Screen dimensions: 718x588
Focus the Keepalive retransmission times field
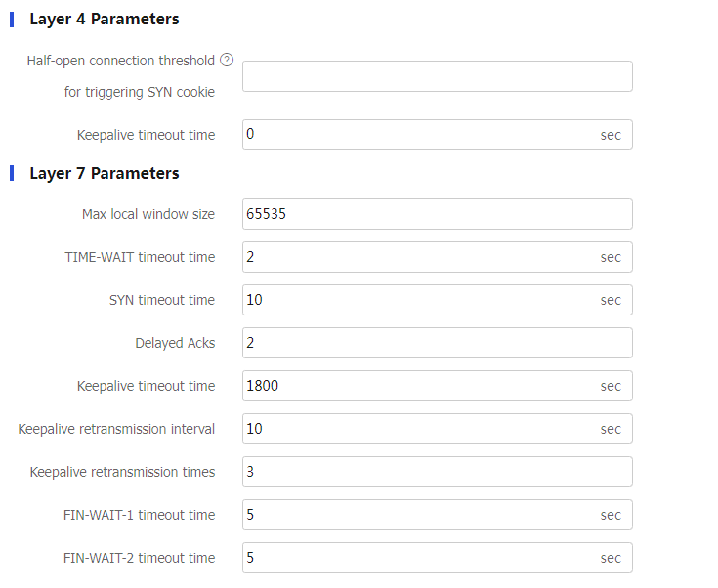(437, 472)
